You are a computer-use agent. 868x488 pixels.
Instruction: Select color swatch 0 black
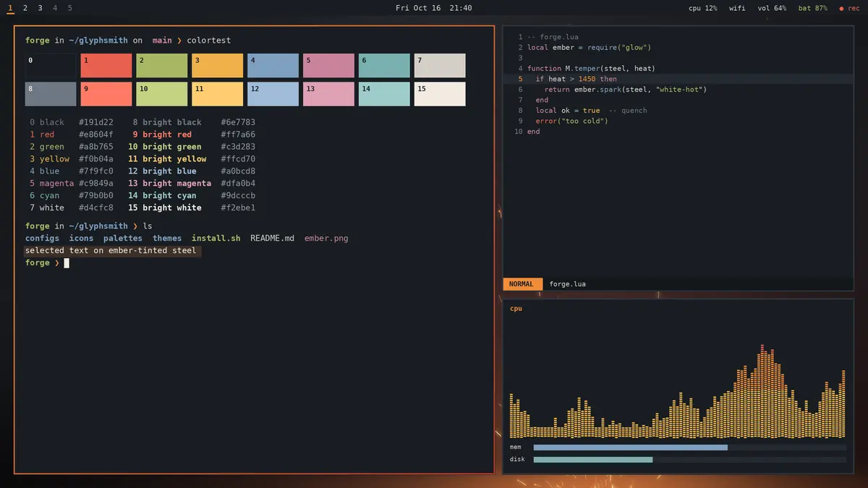point(51,66)
